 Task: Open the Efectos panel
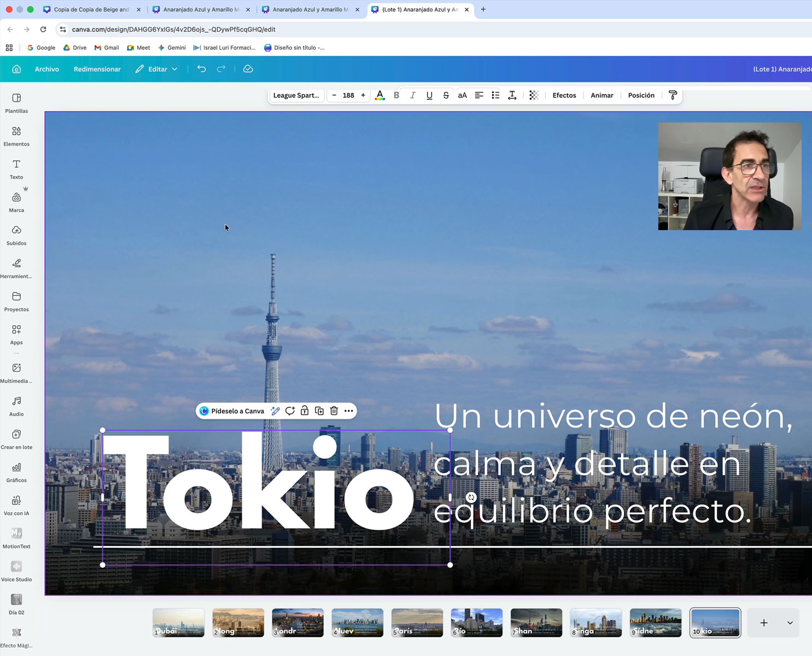click(x=564, y=95)
